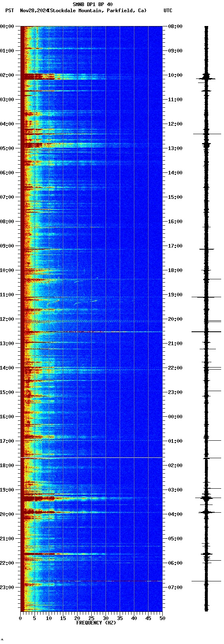Click the UTC axis label "10:00"
The height and width of the screenshot is (644, 224).
tap(175, 75)
